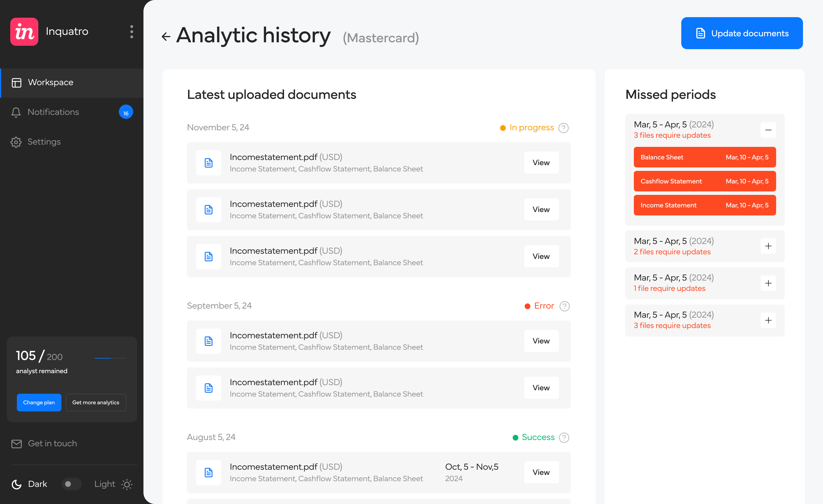This screenshot has height=504, width=823.
Task: Click the first November 5 document file icon
Action: click(x=209, y=163)
